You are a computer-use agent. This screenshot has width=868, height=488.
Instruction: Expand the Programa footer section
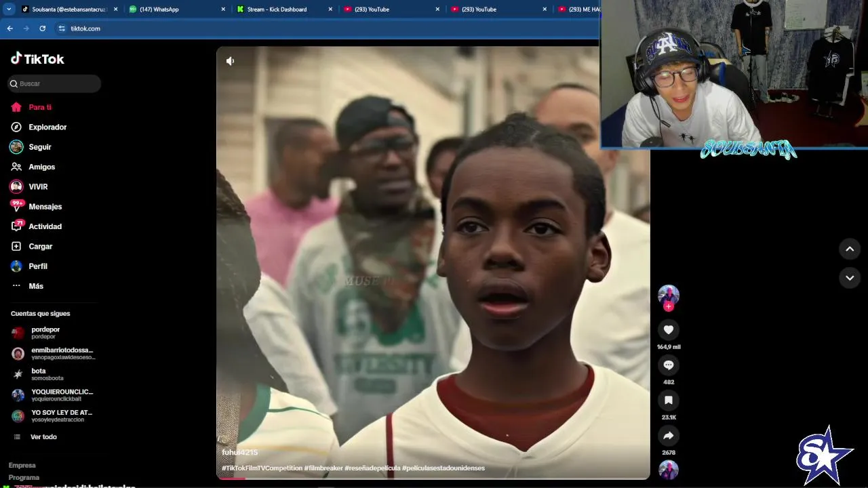pos(24,478)
